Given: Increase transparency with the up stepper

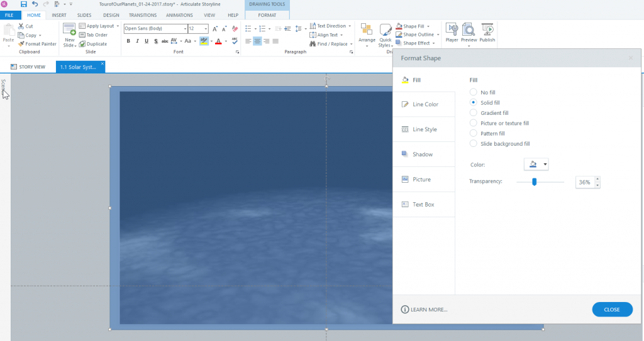Looking at the screenshot, I should [597, 180].
